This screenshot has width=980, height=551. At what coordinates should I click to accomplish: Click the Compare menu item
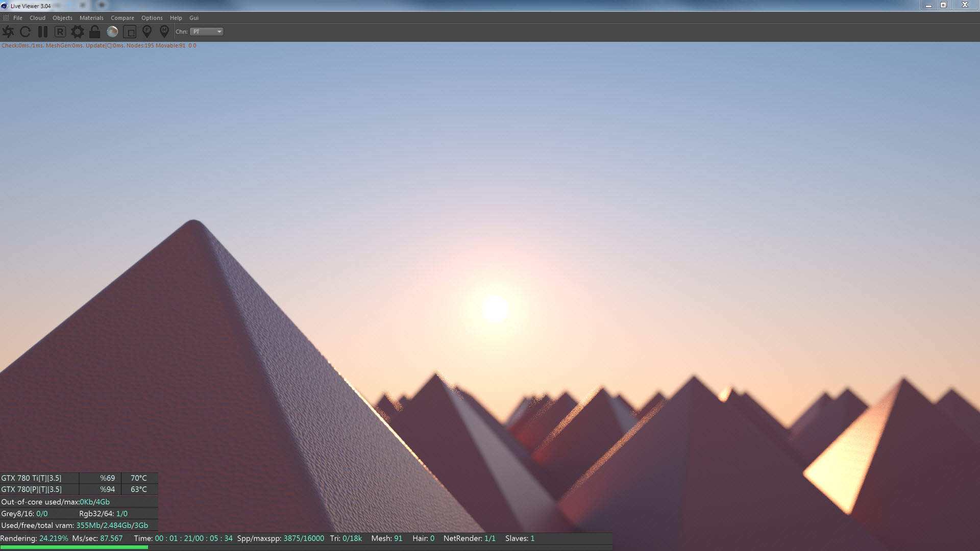tap(122, 18)
